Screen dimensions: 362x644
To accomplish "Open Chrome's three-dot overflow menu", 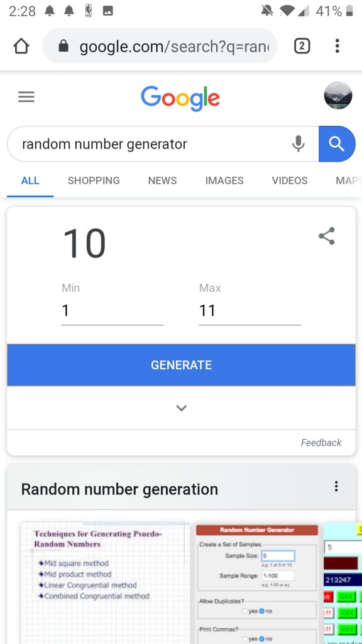I will [x=337, y=46].
